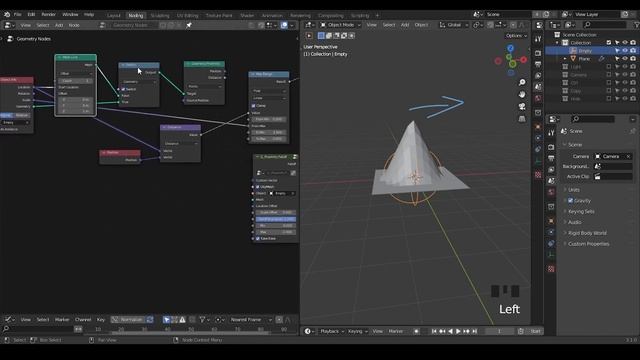Viewport: 640px width, 360px height.
Task: Open the File menu
Action: pos(18,14)
